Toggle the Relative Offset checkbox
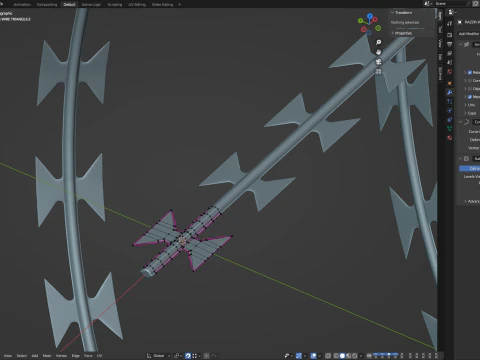This screenshot has height=360, width=480. [x=470, y=72]
